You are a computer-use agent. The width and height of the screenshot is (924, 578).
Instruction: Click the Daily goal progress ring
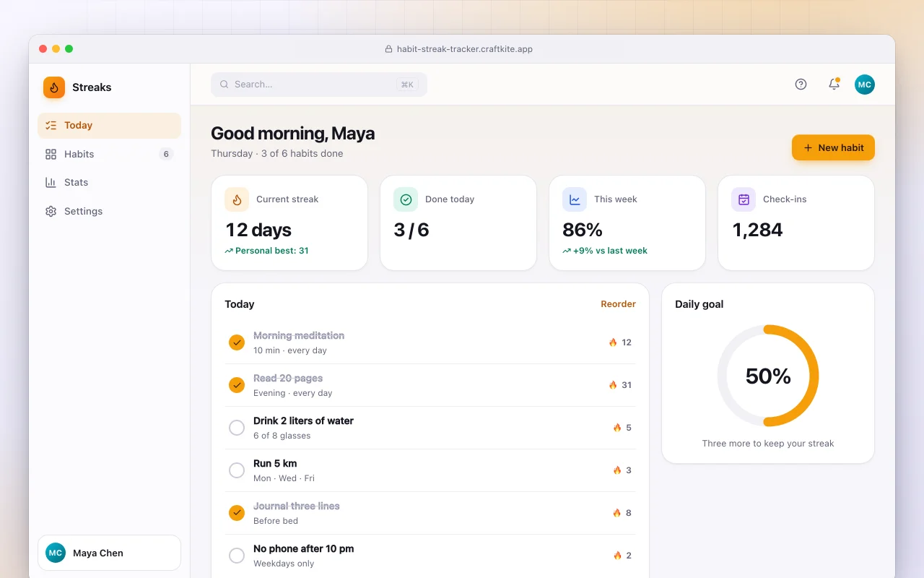[768, 376]
